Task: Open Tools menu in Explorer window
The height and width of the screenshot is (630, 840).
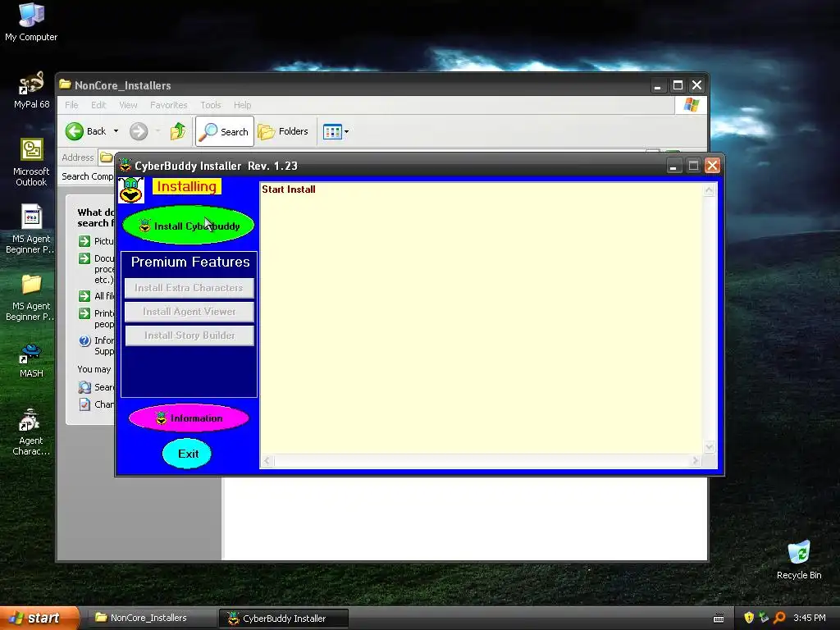Action: click(x=211, y=105)
